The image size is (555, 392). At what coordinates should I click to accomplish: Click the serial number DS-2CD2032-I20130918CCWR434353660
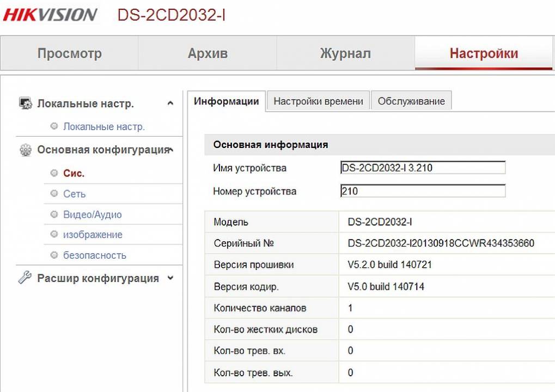tap(441, 243)
